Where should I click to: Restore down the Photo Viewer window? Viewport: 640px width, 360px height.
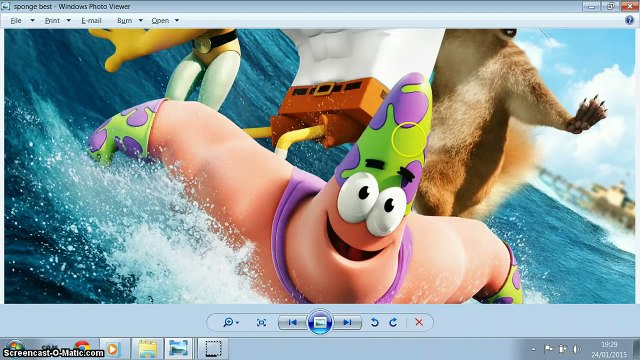tap(610, 6)
